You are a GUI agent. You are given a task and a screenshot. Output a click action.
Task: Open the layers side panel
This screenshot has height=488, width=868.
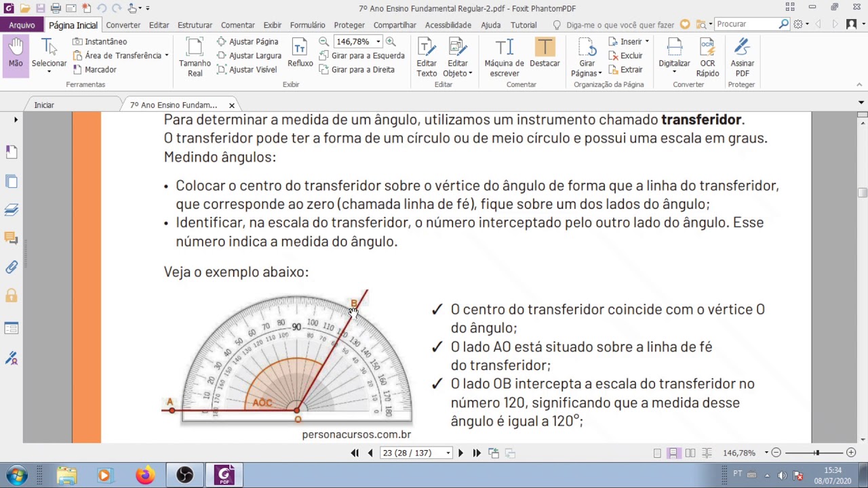[x=12, y=209]
